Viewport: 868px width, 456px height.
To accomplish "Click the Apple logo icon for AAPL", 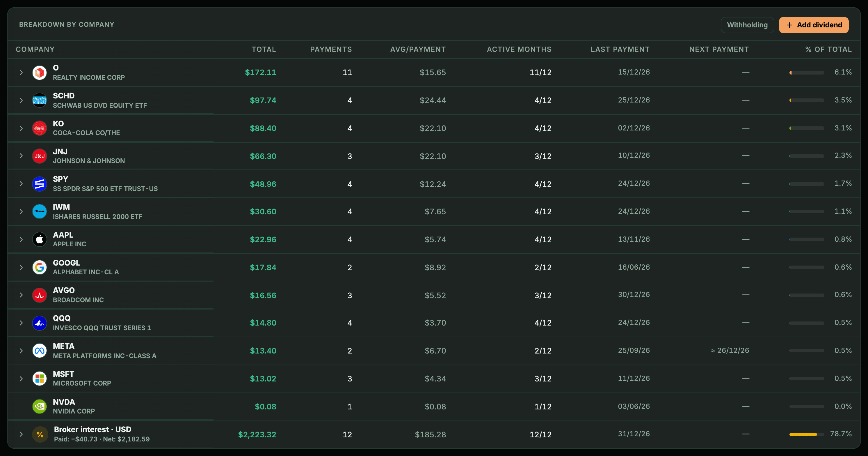I will (x=40, y=239).
